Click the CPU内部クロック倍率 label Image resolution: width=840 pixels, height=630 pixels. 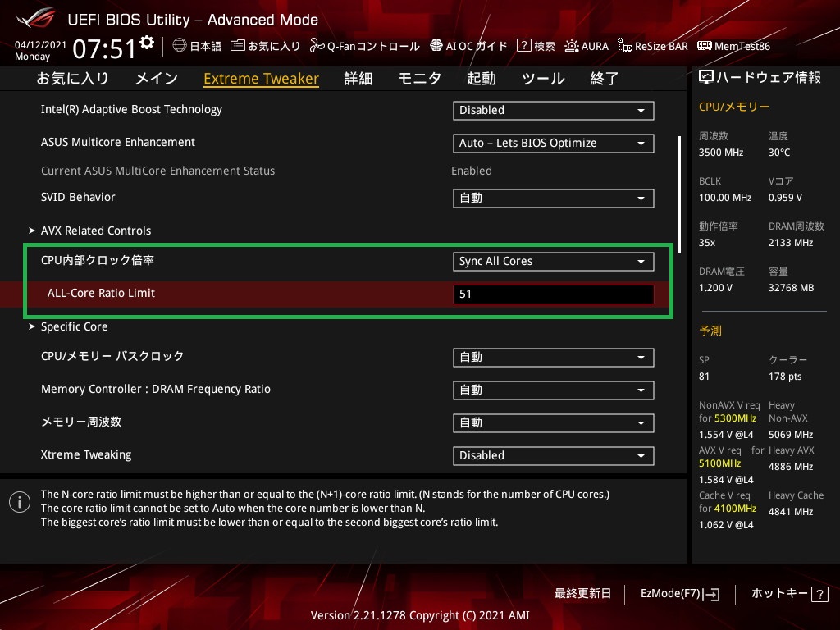98,260
